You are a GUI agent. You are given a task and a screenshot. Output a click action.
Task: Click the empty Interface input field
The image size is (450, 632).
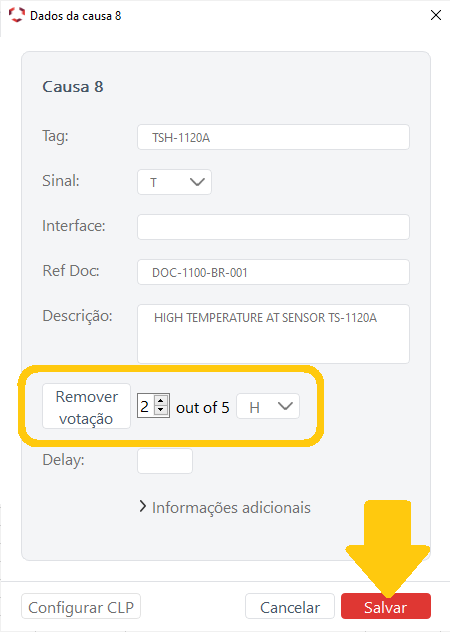coord(273,227)
